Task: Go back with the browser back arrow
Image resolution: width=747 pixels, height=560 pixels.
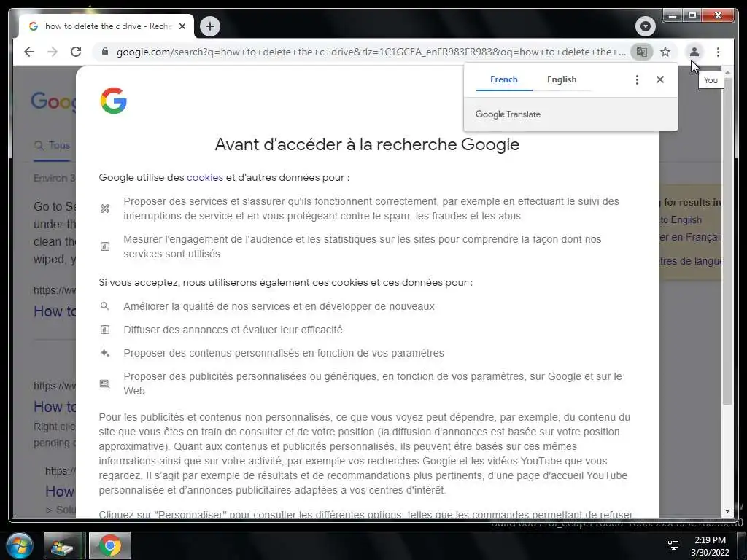Action: tap(29, 52)
